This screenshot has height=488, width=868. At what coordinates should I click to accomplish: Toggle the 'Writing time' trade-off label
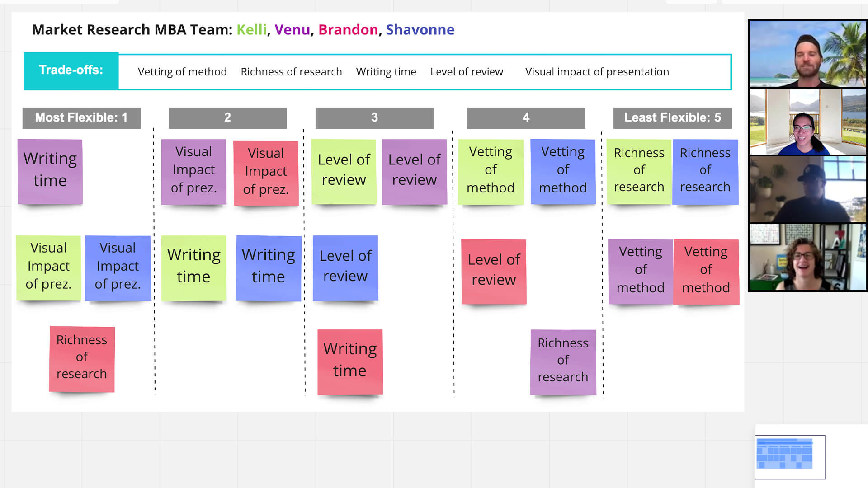pos(387,71)
